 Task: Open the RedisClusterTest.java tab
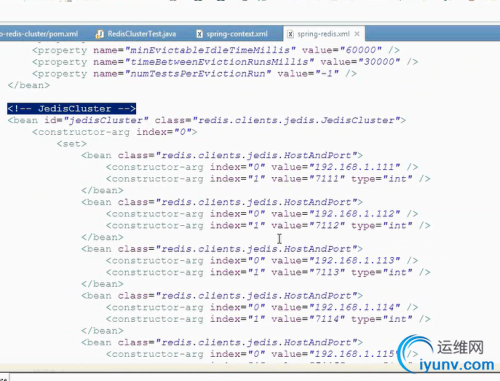tap(136, 34)
